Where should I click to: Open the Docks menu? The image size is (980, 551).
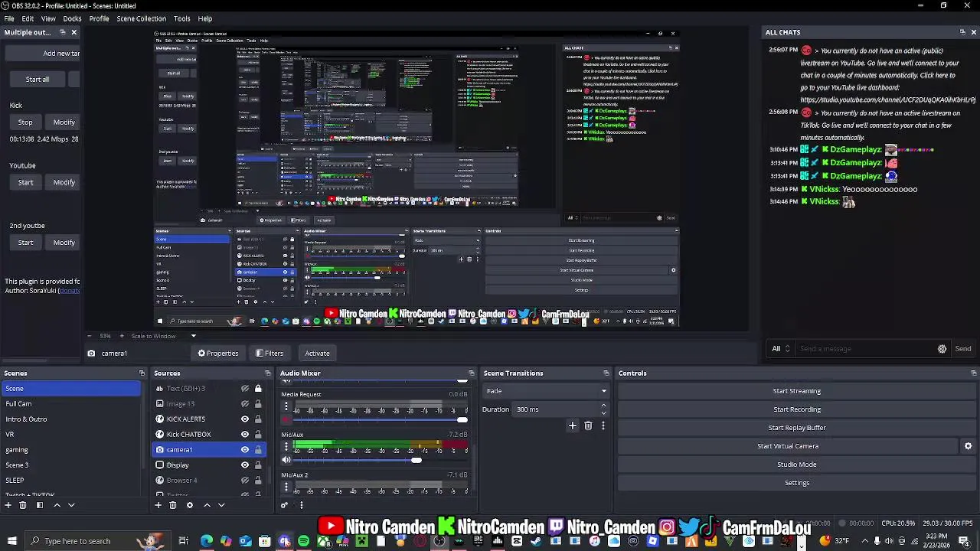[72, 18]
